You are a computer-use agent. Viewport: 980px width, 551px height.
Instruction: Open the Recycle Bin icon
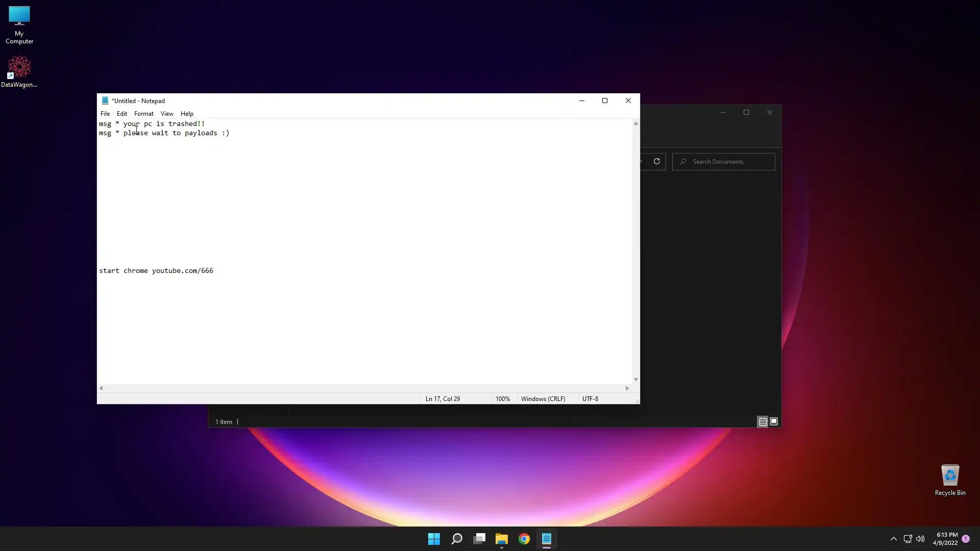[x=949, y=480]
